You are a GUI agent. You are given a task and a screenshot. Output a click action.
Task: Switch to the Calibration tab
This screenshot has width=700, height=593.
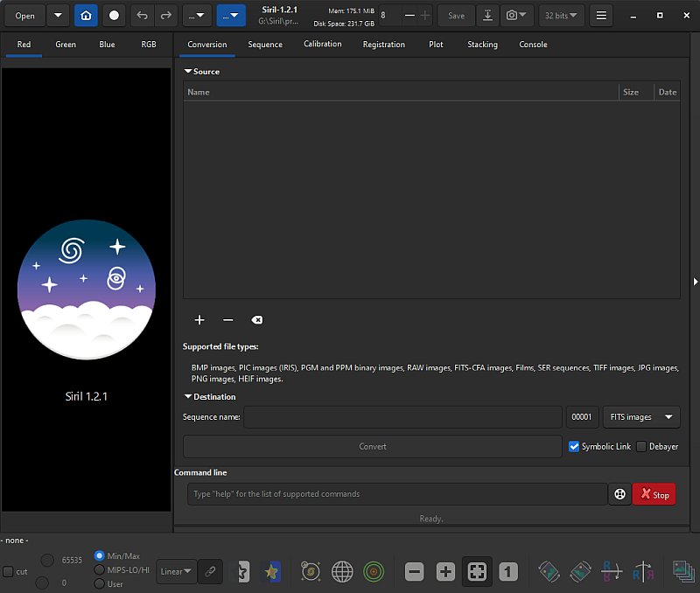pos(322,45)
